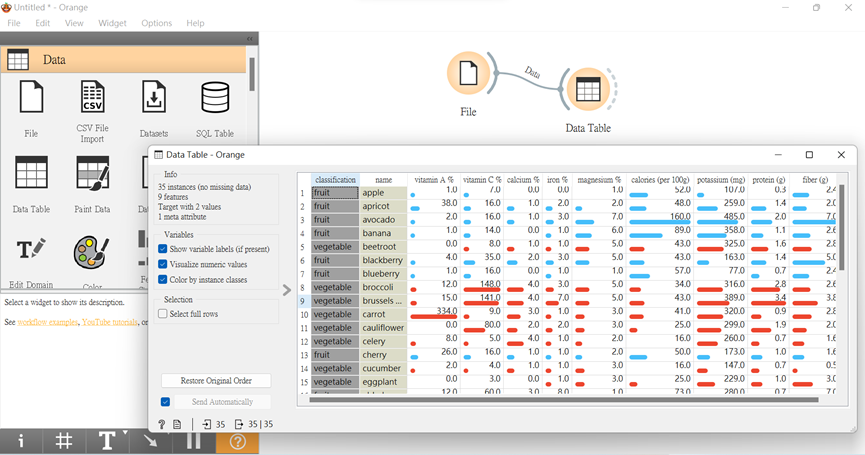Toggle the grid alignment hash icon
The image size is (865, 455).
tap(64, 441)
